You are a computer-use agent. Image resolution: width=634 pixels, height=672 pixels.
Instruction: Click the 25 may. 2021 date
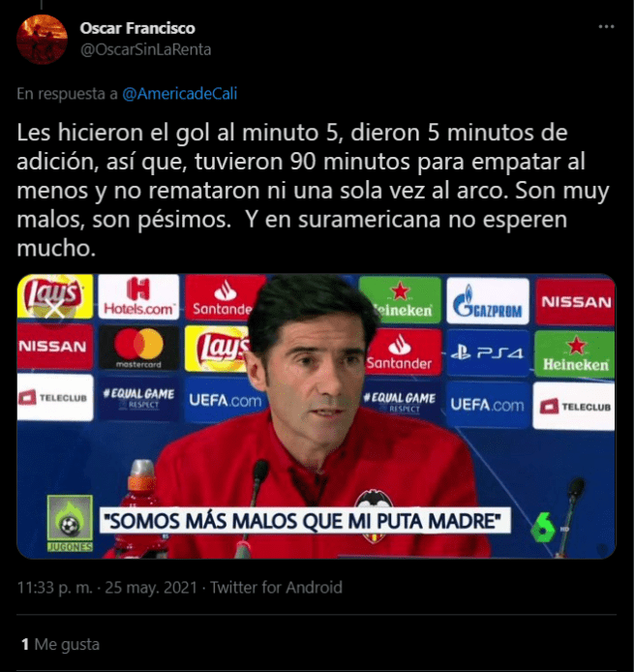click(151, 587)
